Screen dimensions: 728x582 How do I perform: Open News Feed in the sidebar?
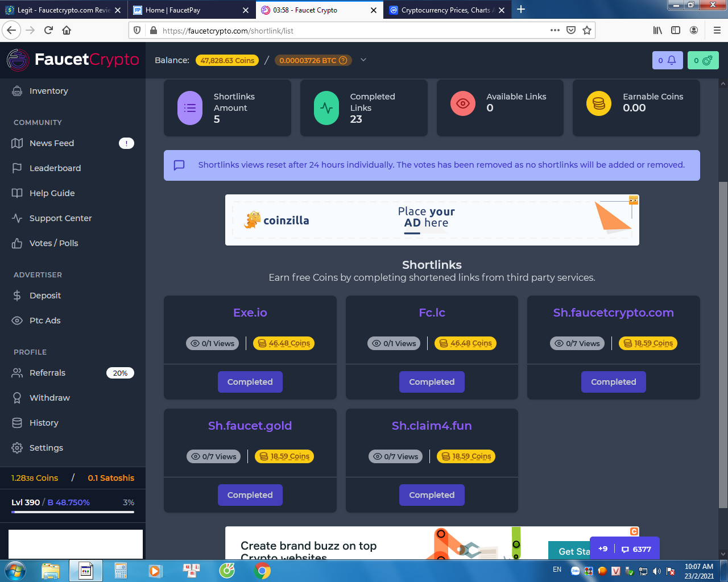point(73,143)
